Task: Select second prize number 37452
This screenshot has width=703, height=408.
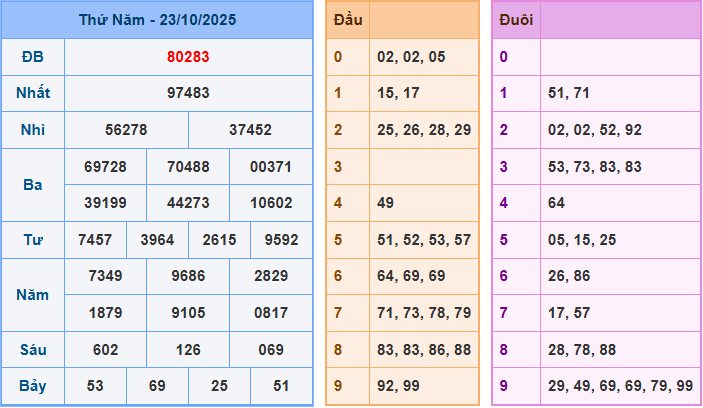Action: pos(250,130)
